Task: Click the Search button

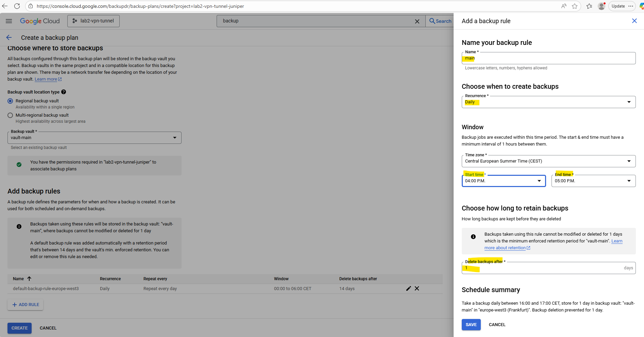Action: point(440,21)
